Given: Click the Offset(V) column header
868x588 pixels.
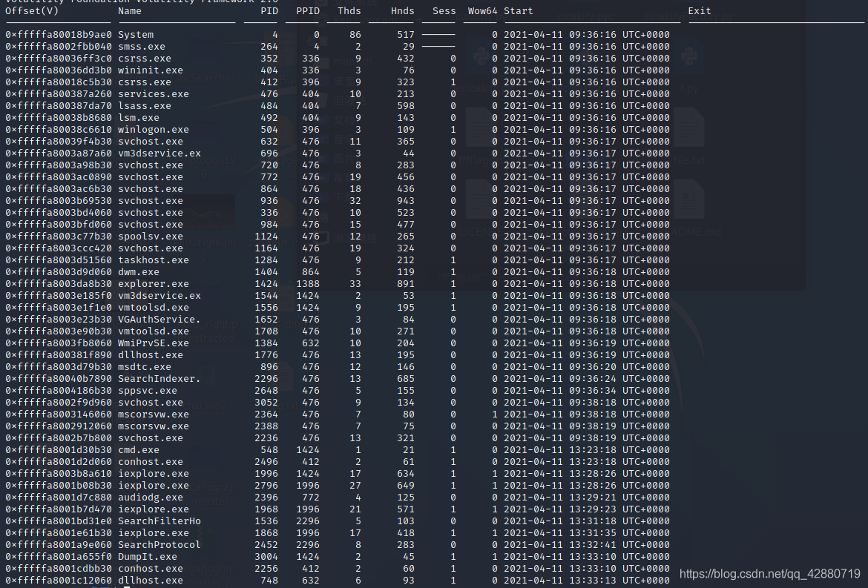Looking at the screenshot, I should pos(32,10).
